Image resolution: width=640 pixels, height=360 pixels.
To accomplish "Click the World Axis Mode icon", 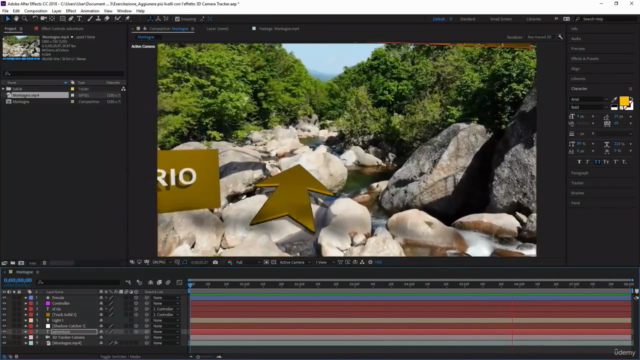I will point(158,19).
